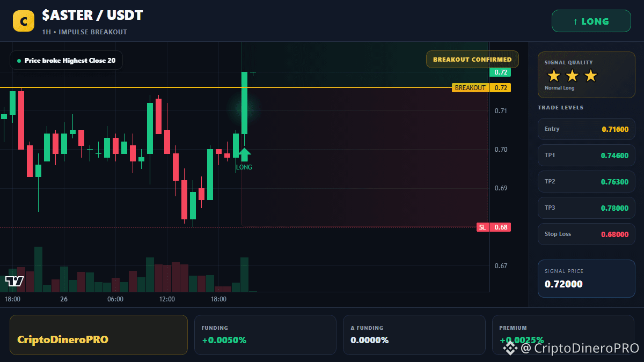The image size is (644, 362).
Task: Click the CriptoDineroPRO brand card
Action: point(99,335)
